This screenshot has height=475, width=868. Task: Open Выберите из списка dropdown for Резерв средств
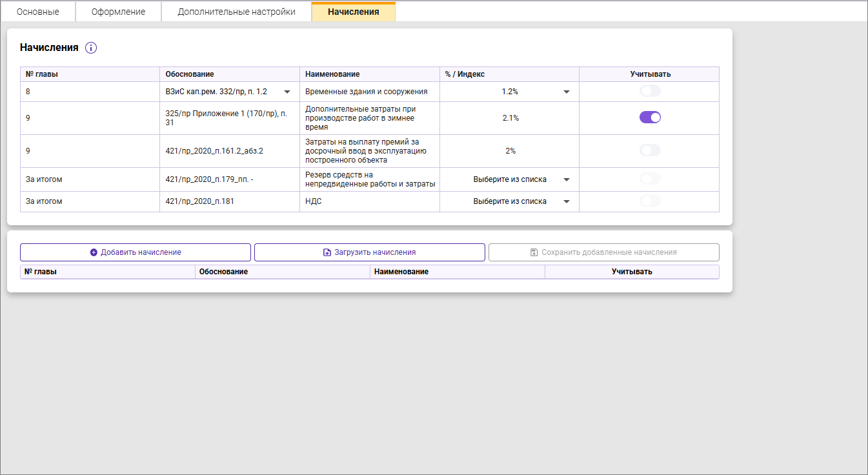[567, 179]
